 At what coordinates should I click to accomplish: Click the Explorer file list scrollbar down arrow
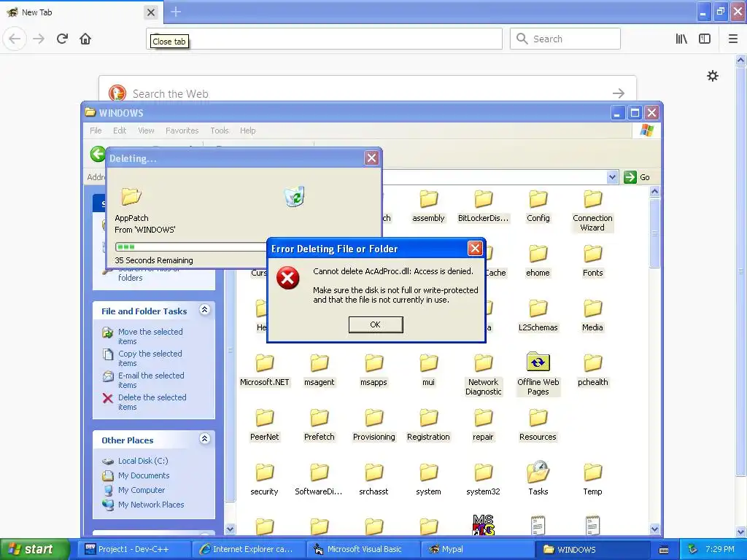654,529
